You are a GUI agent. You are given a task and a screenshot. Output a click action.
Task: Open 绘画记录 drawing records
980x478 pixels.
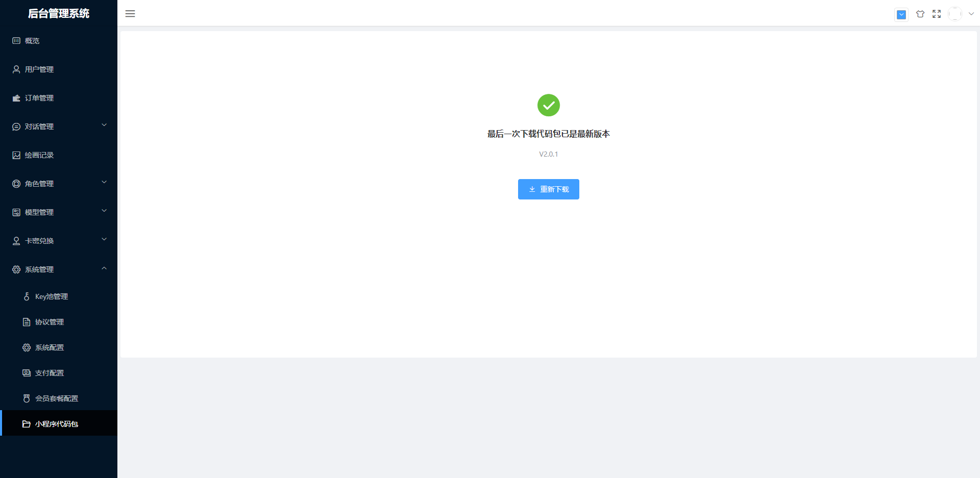point(39,155)
